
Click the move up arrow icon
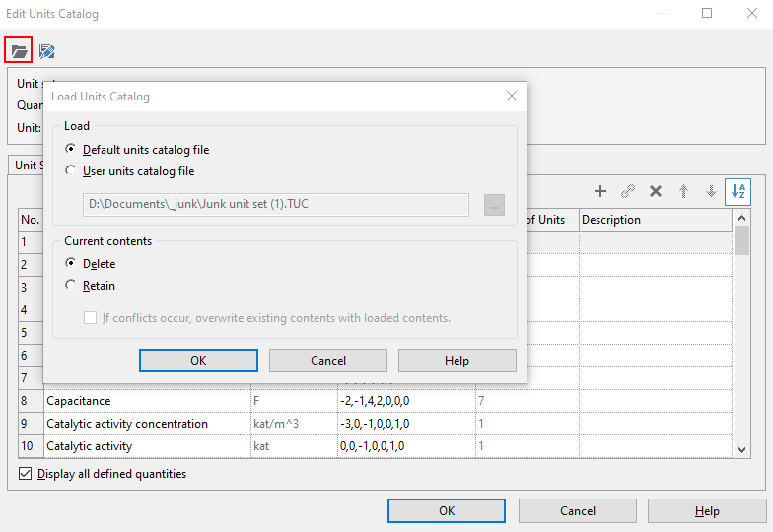point(683,191)
